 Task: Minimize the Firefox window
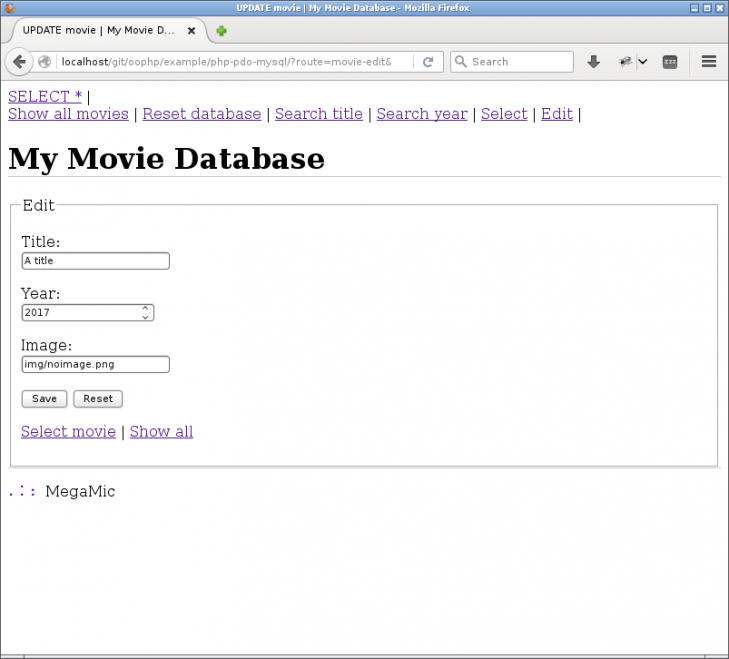click(x=695, y=8)
